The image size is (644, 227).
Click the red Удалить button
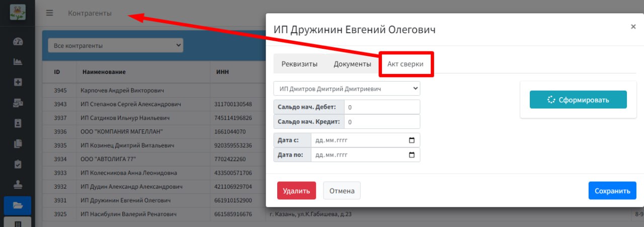(296, 191)
